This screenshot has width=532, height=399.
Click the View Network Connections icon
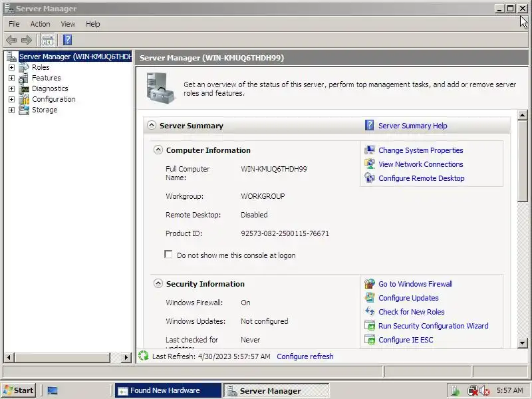point(370,164)
